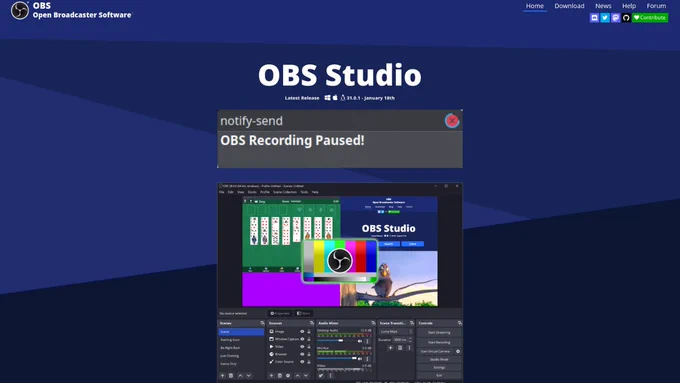Screen dimensions: 680x383
Task: Open the Forum nav item
Action: [x=656, y=6]
